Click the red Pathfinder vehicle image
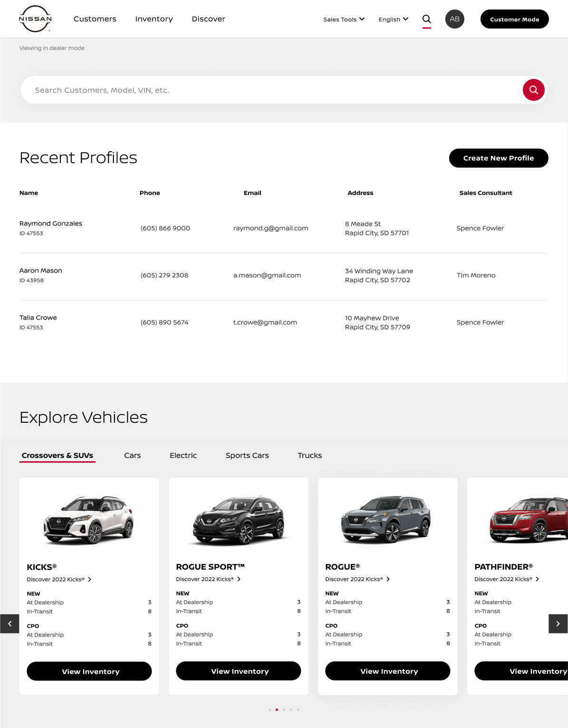The height and width of the screenshot is (728, 568). [529, 520]
